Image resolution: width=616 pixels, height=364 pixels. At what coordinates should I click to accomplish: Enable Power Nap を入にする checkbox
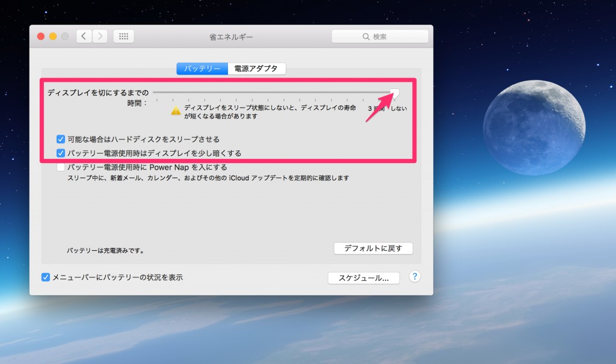point(61,167)
